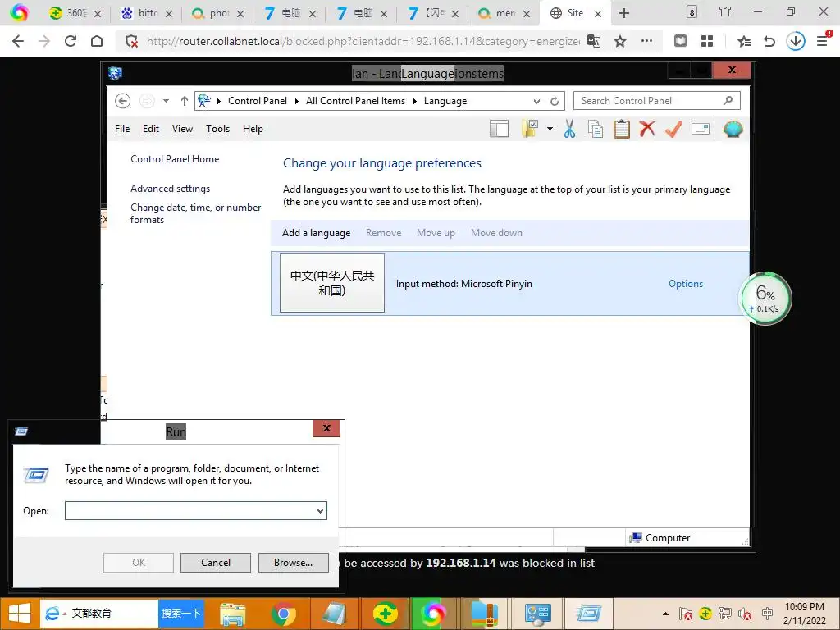This screenshot has width=840, height=630.
Task: Bookmark page with the star icon
Action: [x=620, y=41]
